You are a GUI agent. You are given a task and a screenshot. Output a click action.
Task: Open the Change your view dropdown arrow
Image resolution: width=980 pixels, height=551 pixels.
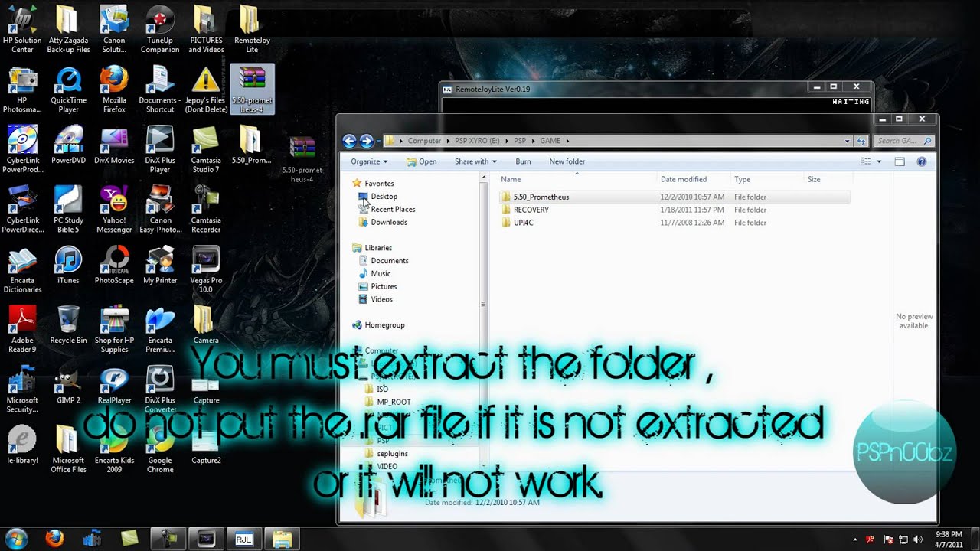879,161
